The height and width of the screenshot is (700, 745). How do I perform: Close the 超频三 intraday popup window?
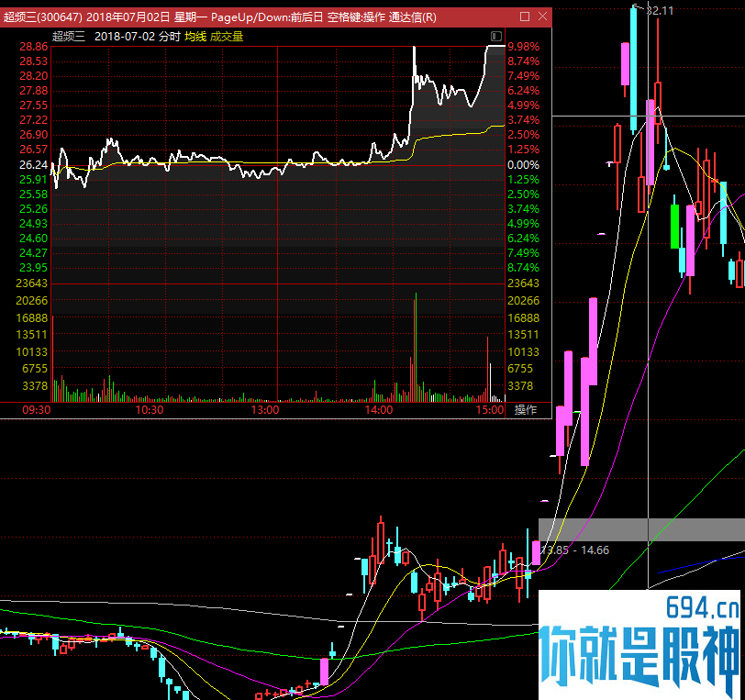point(542,17)
